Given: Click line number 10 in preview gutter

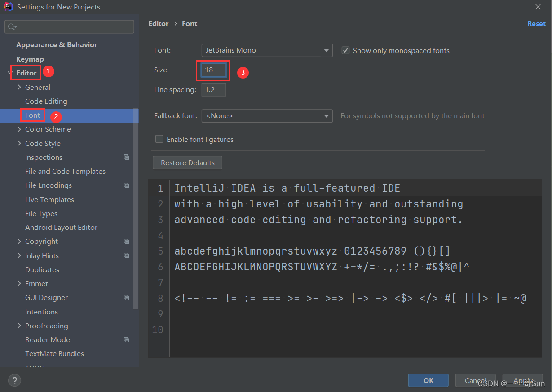Looking at the screenshot, I should [158, 330].
